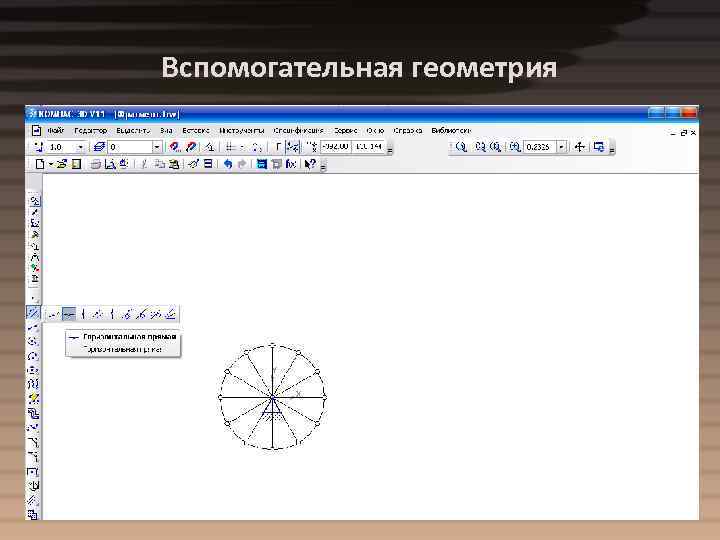The image size is (720, 540).
Task: Open the Вид menu
Action: [166, 131]
